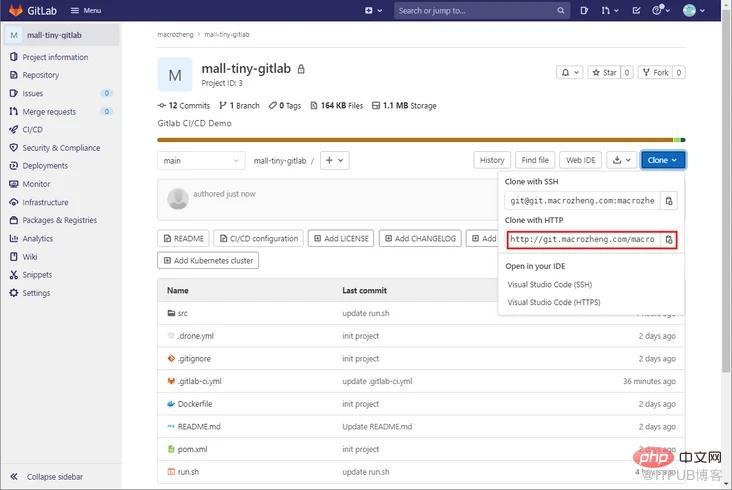Copy the SSH clone URL
732x490 pixels.
(x=669, y=201)
